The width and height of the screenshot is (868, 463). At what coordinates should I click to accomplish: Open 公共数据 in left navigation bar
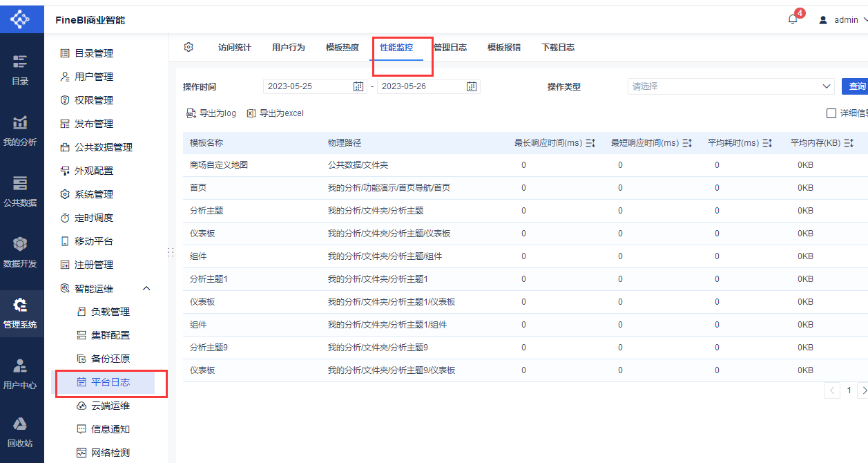21,191
